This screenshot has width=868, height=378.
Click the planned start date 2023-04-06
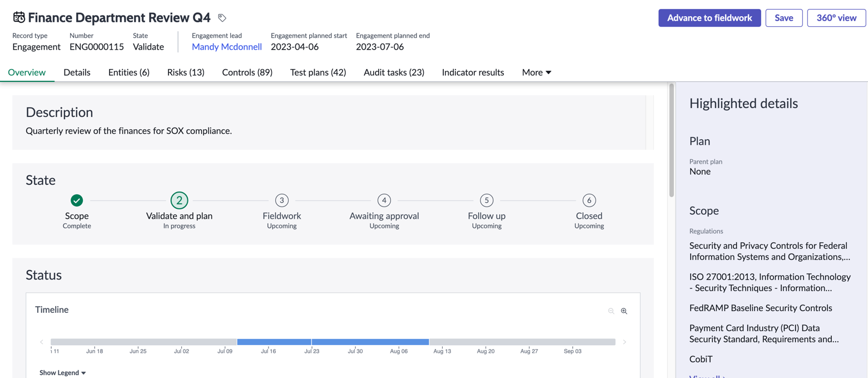pos(295,47)
